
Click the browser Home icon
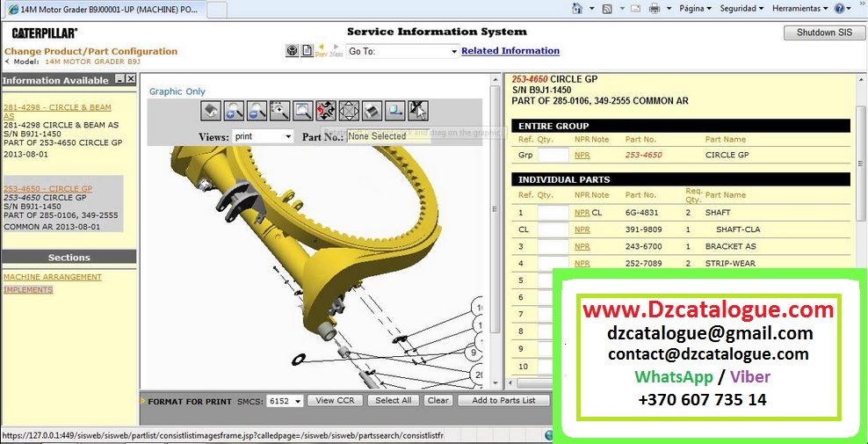(x=577, y=8)
